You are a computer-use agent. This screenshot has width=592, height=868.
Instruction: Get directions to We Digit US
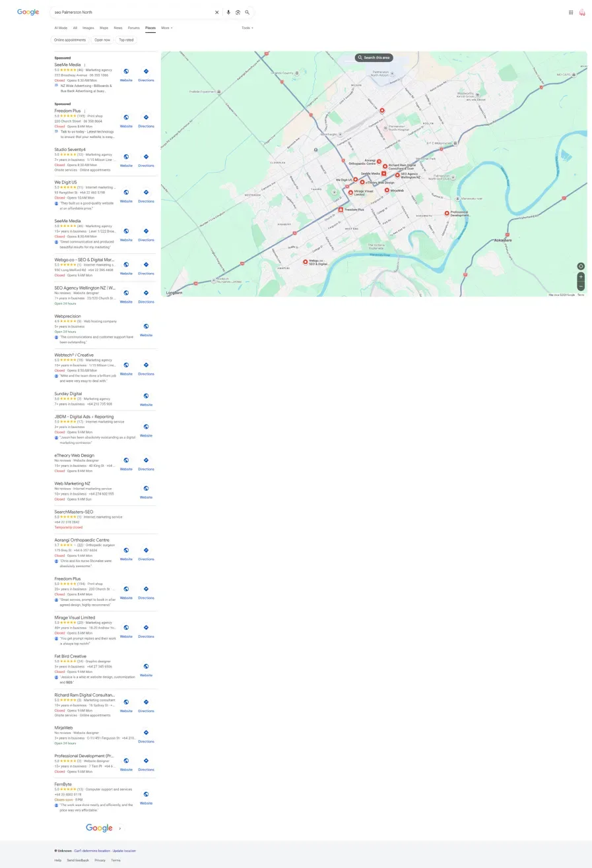[146, 193]
